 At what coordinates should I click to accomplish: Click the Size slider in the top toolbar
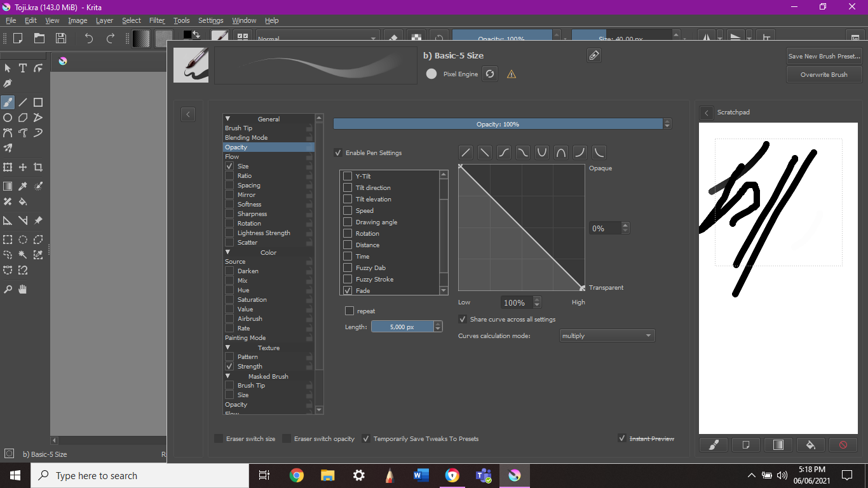click(x=621, y=38)
